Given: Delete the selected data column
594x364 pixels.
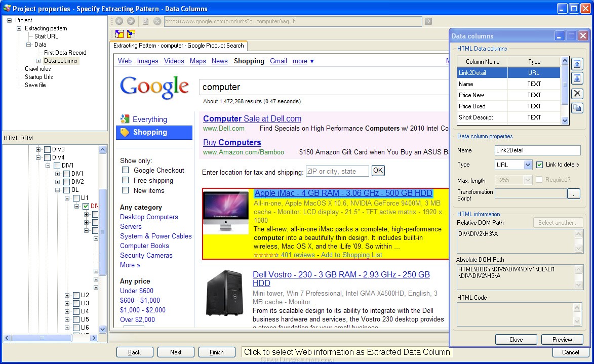Looking at the screenshot, I should [x=577, y=93].
